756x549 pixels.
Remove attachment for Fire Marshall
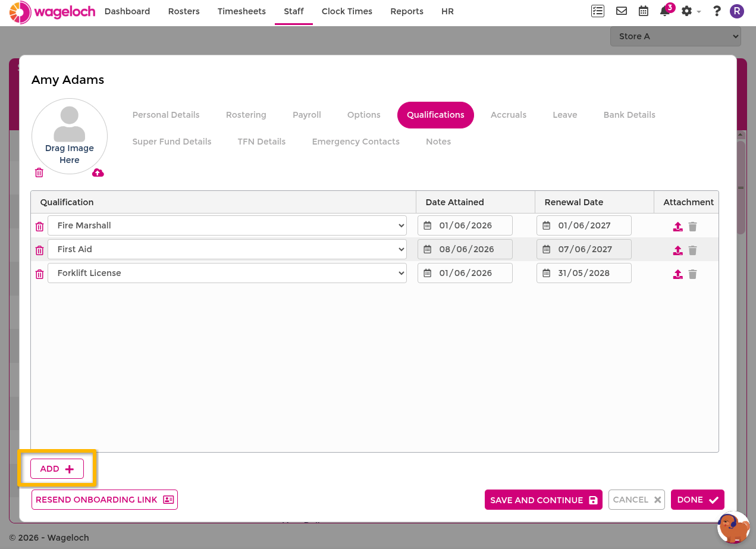[x=692, y=226]
